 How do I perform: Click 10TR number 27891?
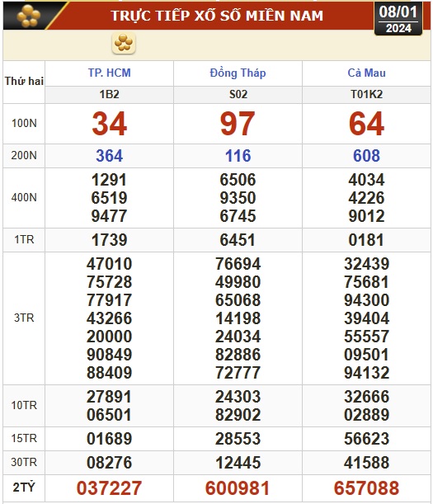pos(110,397)
